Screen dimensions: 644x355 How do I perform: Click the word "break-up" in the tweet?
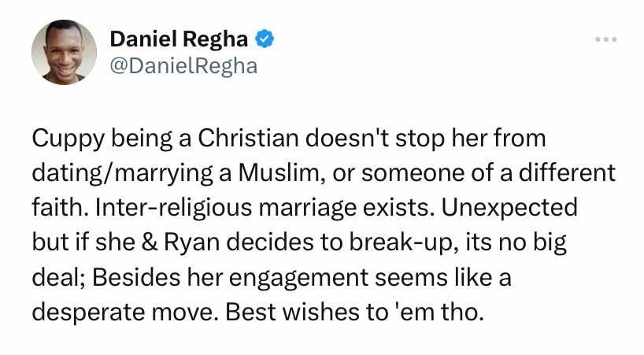413,242
